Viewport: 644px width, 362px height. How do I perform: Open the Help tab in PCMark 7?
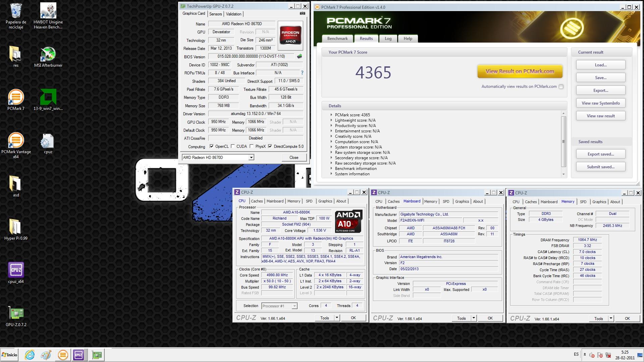point(408,39)
